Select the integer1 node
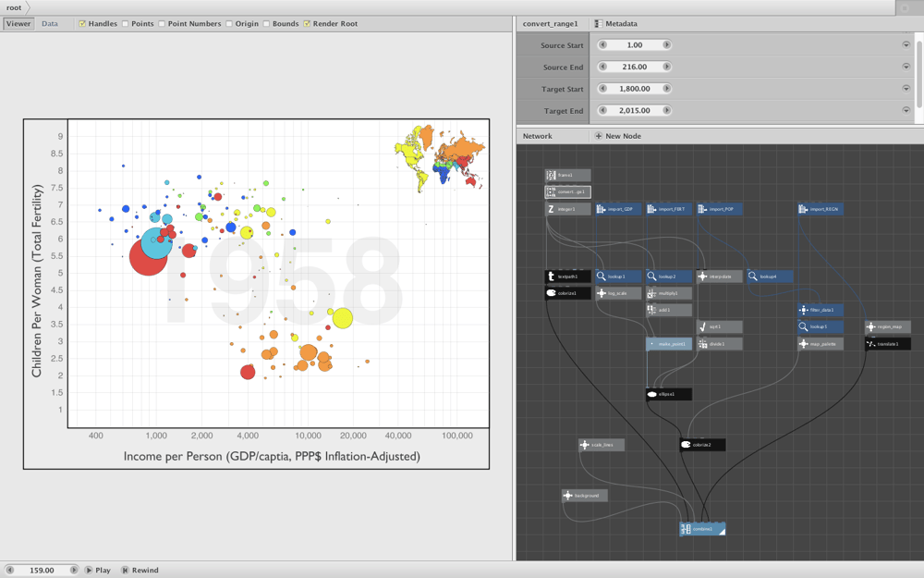 (x=567, y=209)
